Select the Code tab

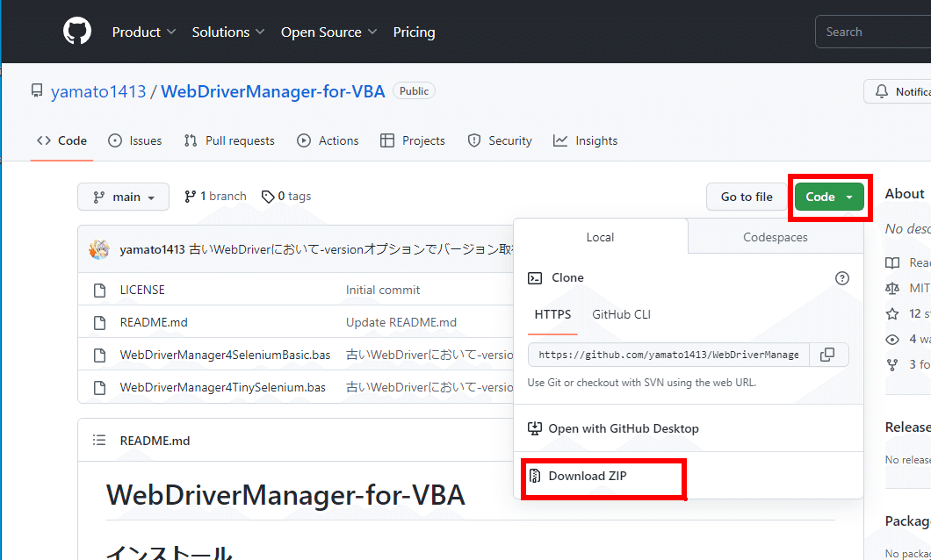61,140
